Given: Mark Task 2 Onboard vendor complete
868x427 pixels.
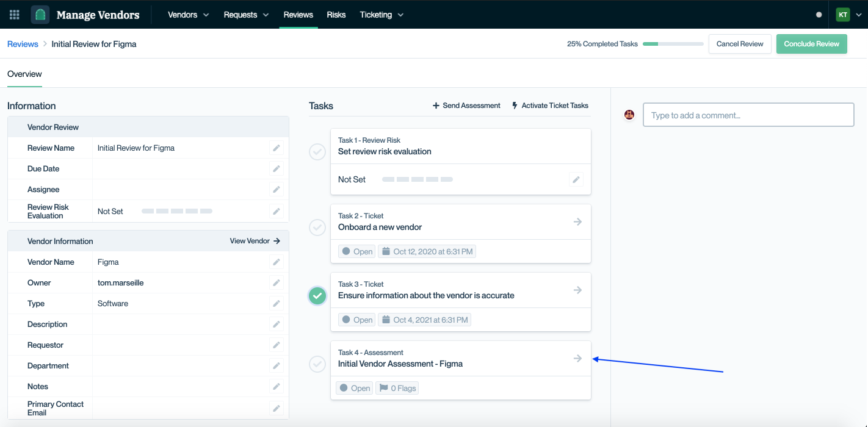Looking at the screenshot, I should (317, 228).
